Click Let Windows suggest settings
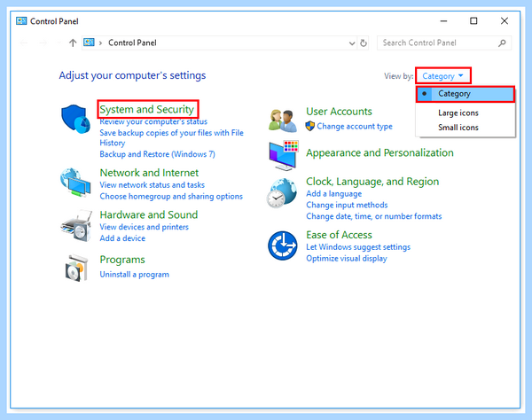 pos(358,247)
